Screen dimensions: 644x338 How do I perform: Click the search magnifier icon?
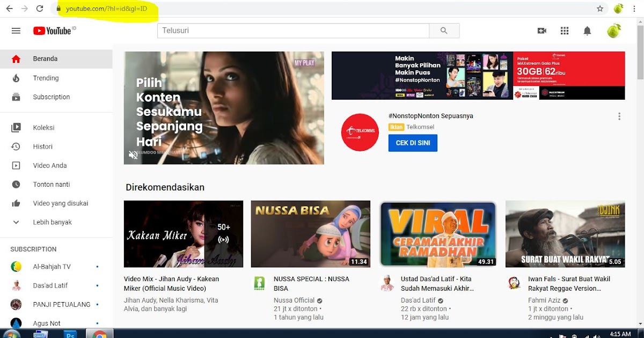tap(444, 31)
